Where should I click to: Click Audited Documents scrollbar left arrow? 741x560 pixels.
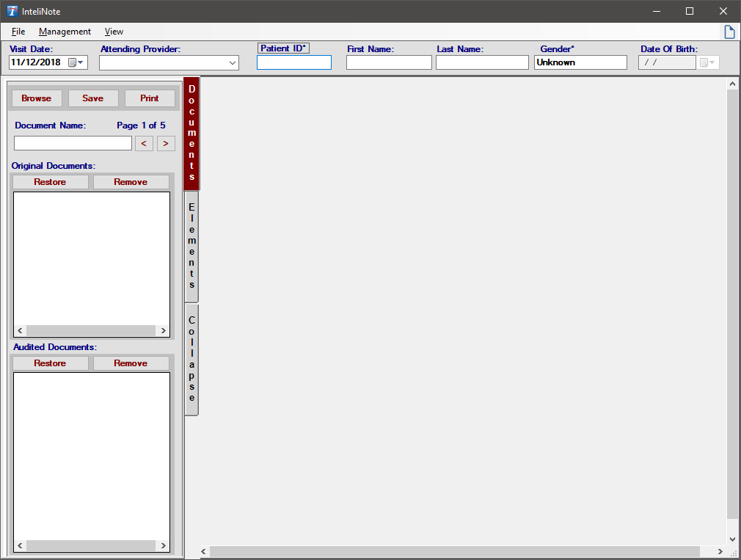[20, 546]
